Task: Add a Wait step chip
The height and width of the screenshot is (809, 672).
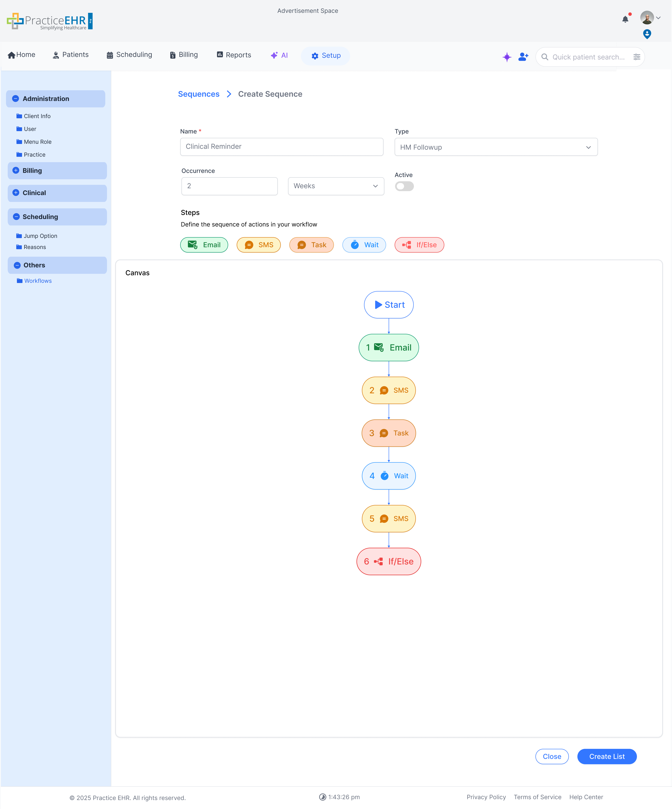Action: coord(364,245)
